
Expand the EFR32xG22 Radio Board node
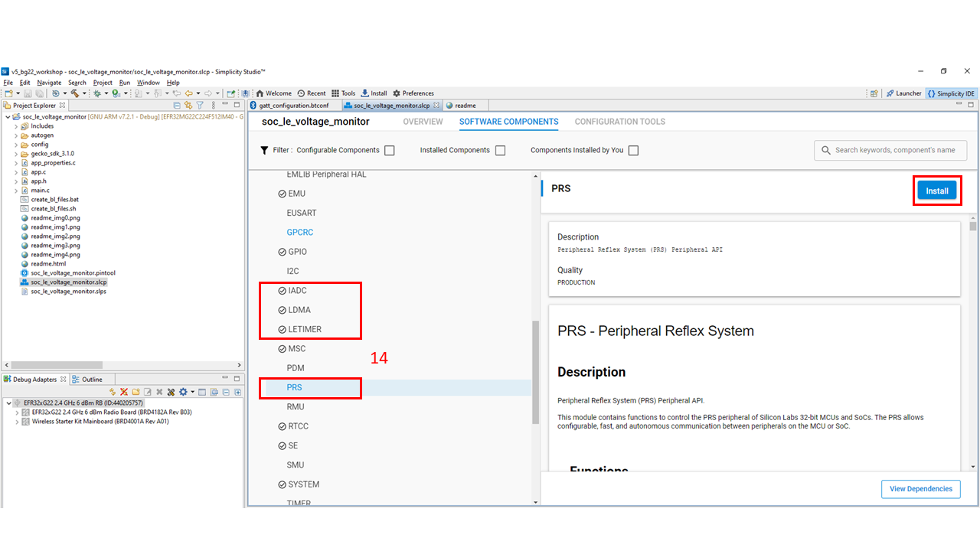point(17,412)
